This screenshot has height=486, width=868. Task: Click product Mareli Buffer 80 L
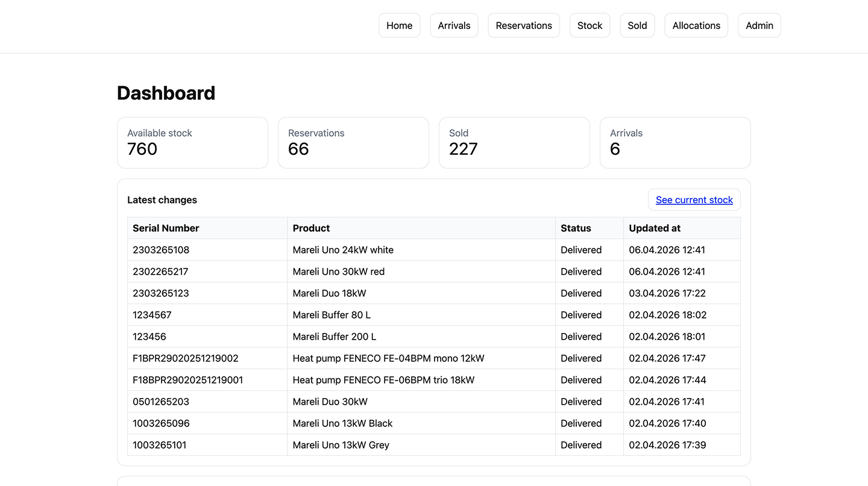(x=332, y=315)
